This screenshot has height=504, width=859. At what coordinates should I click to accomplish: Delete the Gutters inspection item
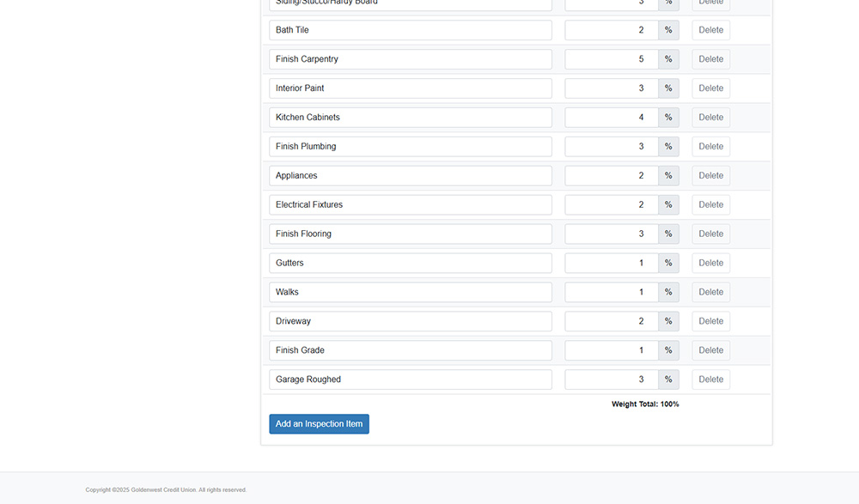710,263
